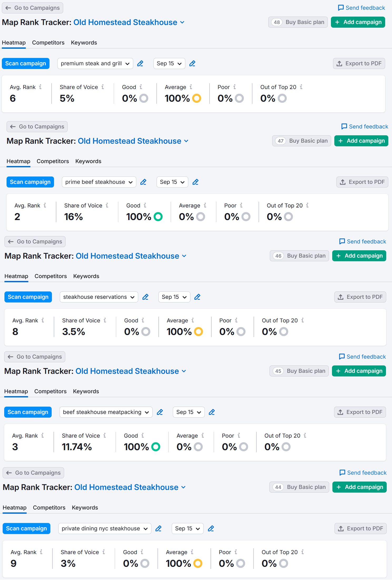The image size is (392, 580).
Task: Click Scan campaign beside 'beef steakhouse meatpacking'
Action: (28, 412)
